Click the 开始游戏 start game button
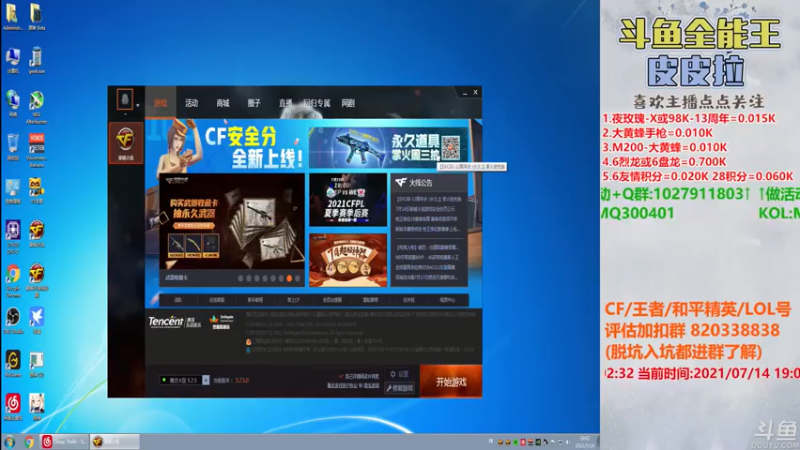This screenshot has width=800, height=450. tap(451, 381)
